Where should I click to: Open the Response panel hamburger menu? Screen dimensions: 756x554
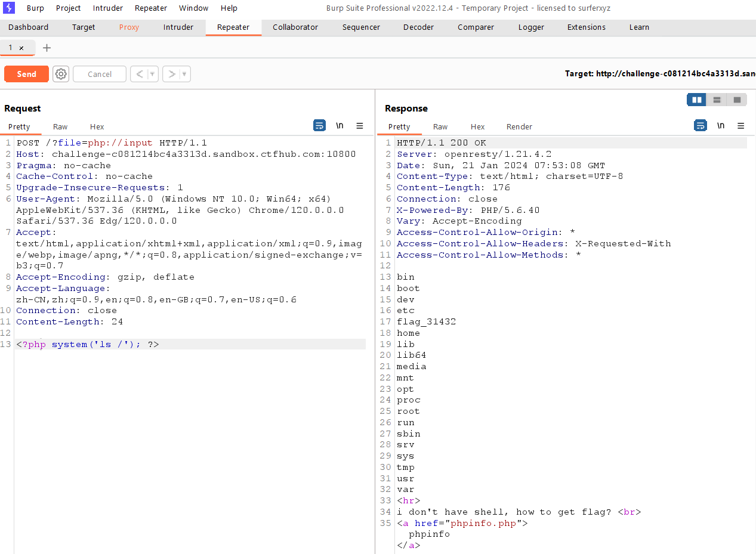coord(741,126)
